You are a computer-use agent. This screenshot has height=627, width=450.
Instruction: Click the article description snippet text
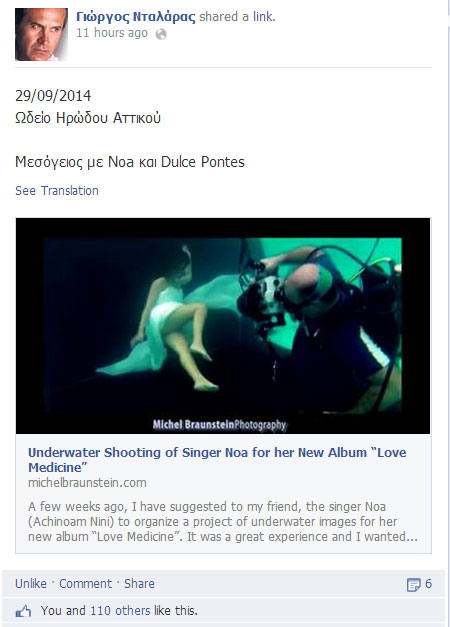tap(223, 521)
